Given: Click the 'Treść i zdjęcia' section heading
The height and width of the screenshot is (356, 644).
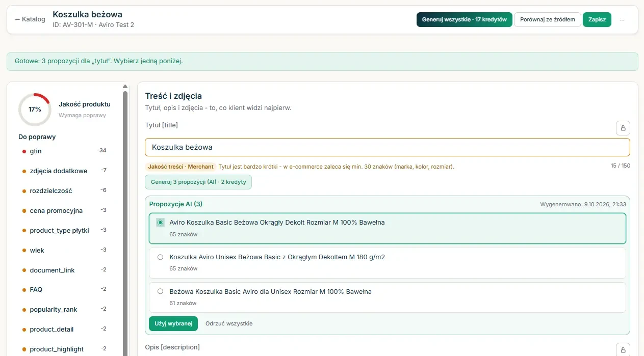Looking at the screenshot, I should 173,96.
